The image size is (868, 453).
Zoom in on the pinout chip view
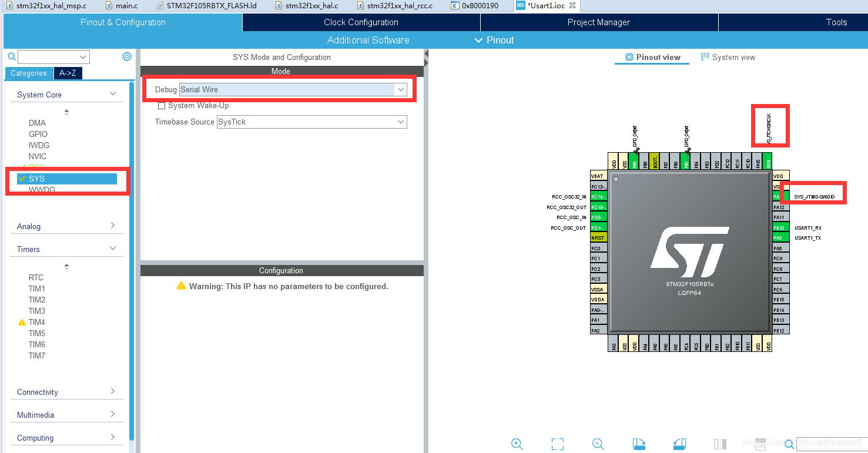517,444
